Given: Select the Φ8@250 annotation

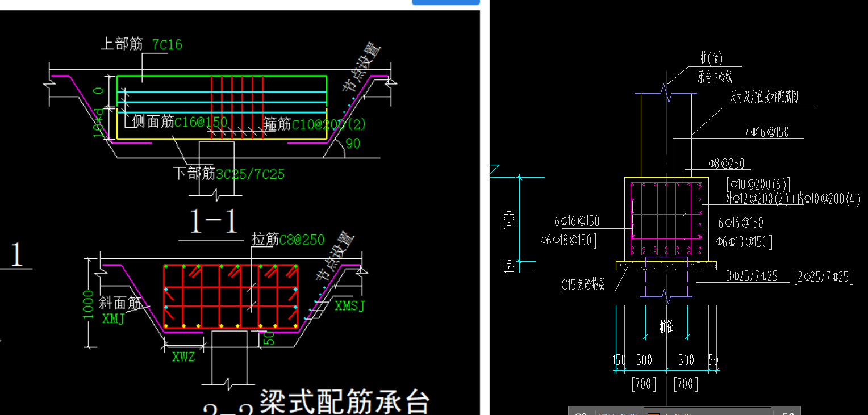Looking at the screenshot, I should [727, 164].
